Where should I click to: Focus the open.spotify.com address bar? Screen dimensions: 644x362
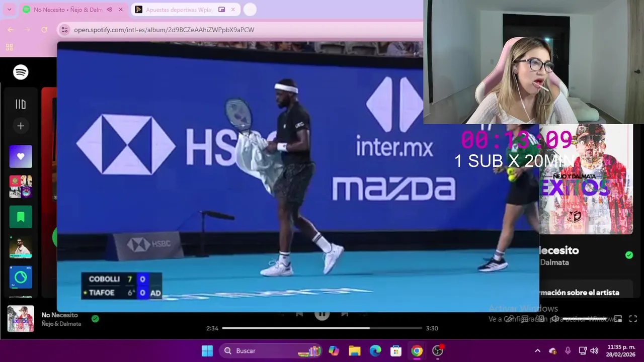coord(164,30)
